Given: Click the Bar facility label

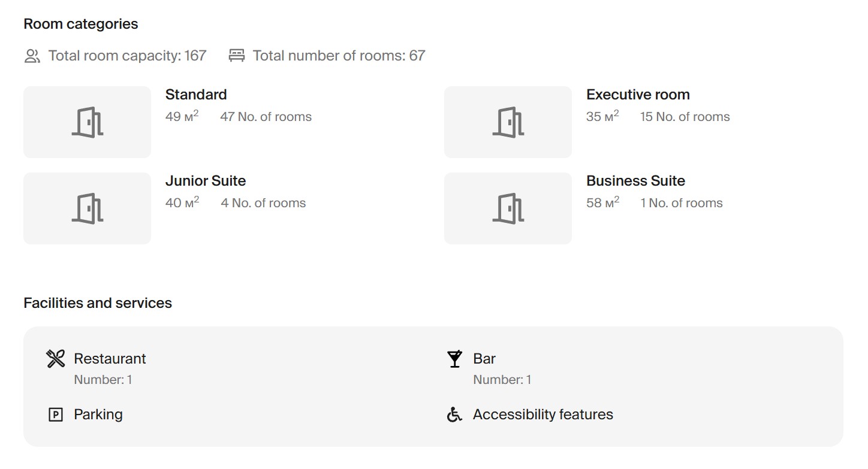Looking at the screenshot, I should 484,359.
